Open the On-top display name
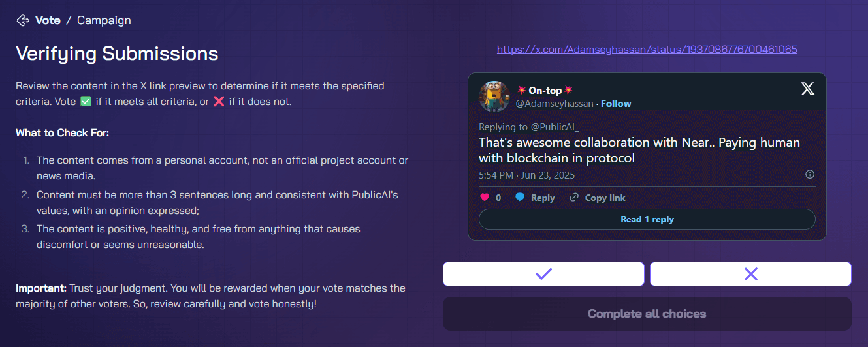Image resolution: width=868 pixels, height=347 pixels. [x=545, y=91]
